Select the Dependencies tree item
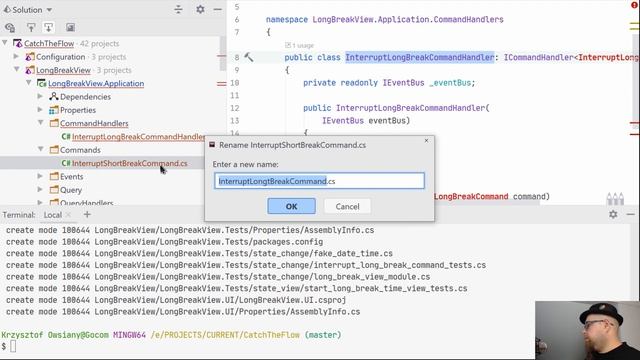 85,97
